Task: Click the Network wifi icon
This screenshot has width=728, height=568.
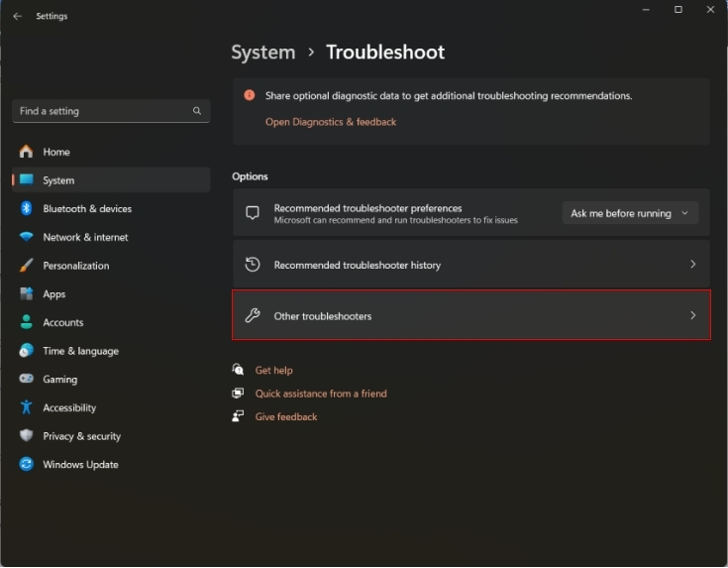Action: pos(27,237)
